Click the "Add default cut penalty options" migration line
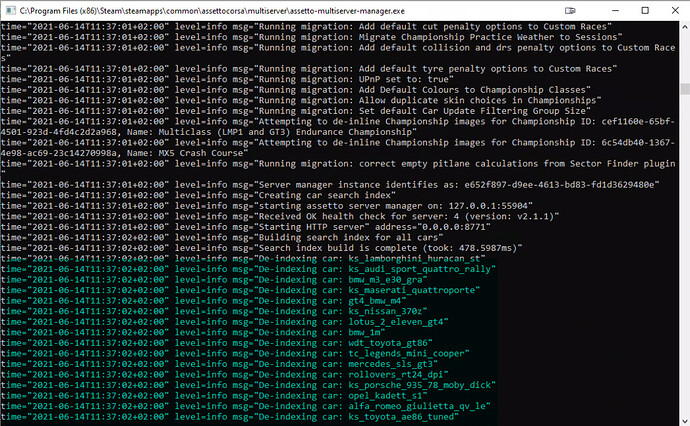The image size is (690, 426). pyautogui.click(x=306, y=26)
